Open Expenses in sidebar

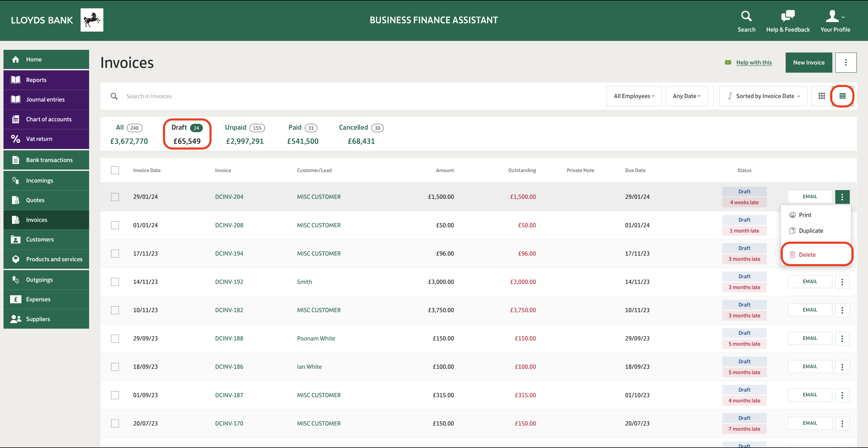point(46,299)
